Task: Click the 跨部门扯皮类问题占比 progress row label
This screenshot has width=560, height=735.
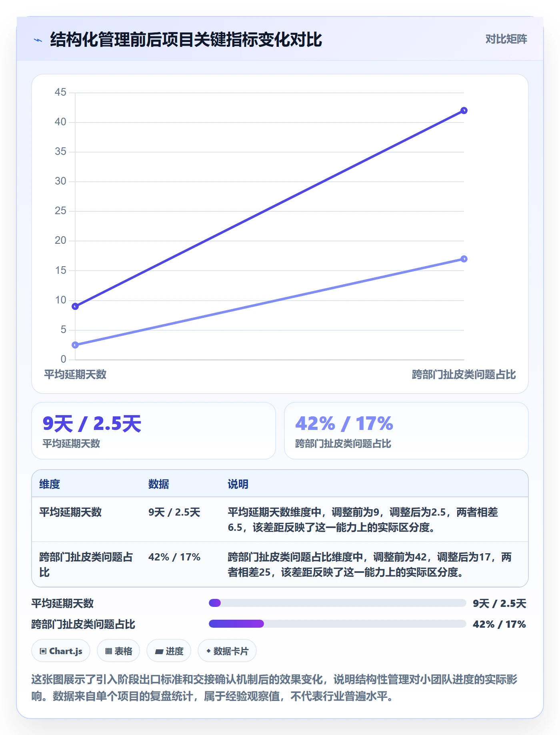Action: 83,624
